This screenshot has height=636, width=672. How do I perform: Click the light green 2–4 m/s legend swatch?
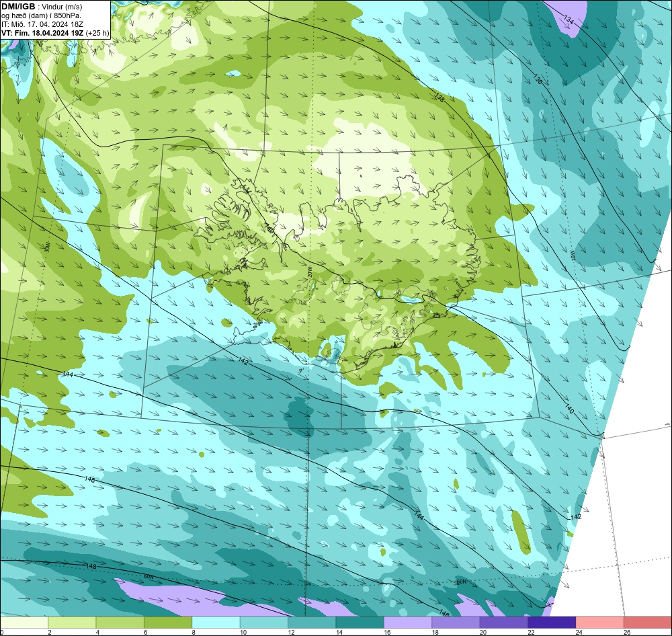pos(72,623)
